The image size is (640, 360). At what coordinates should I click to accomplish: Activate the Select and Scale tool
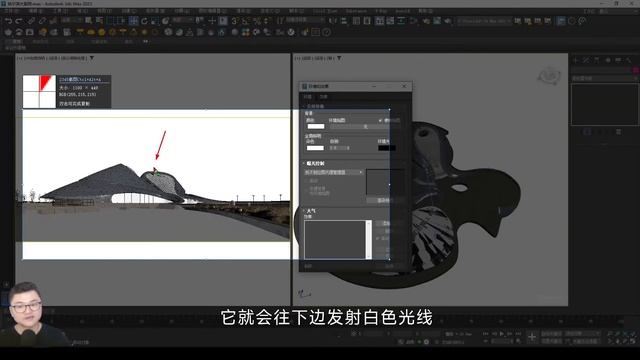click(155, 20)
